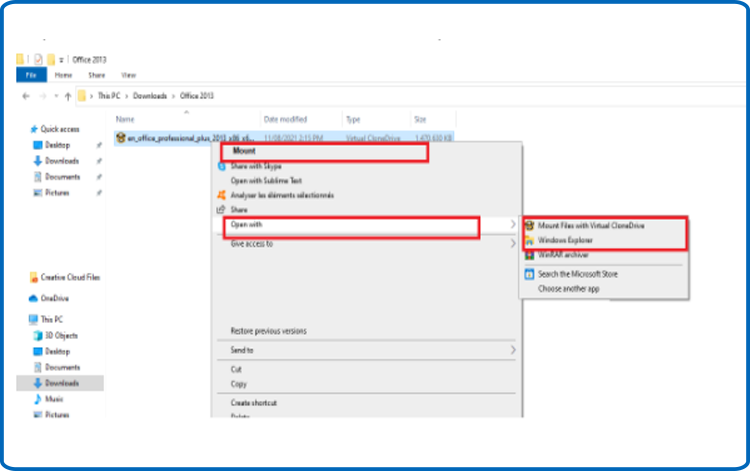Click Choose another app
The width and height of the screenshot is (750, 471).
point(569,289)
